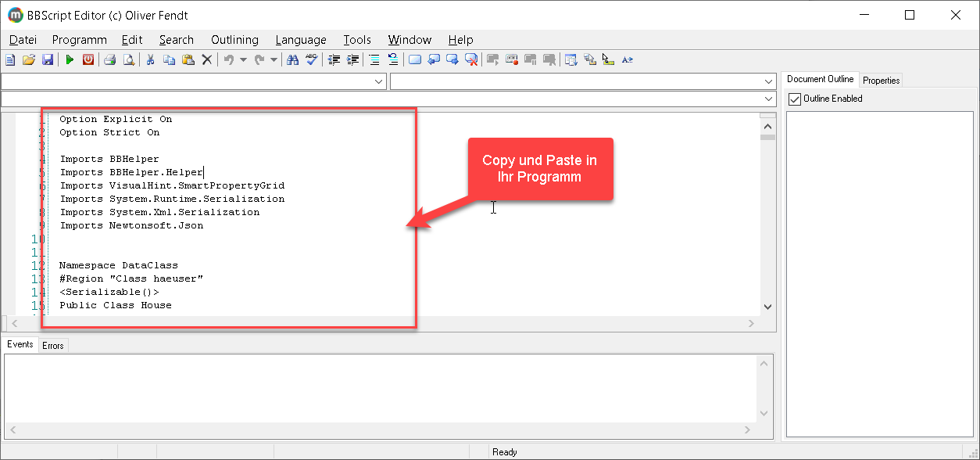This screenshot has width=980, height=460.
Task: Click the Print icon
Action: tap(110, 59)
